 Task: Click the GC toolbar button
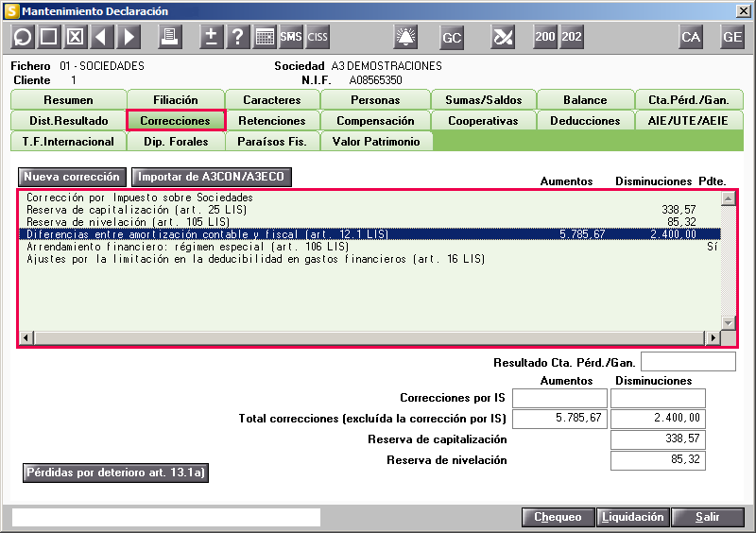tap(452, 38)
